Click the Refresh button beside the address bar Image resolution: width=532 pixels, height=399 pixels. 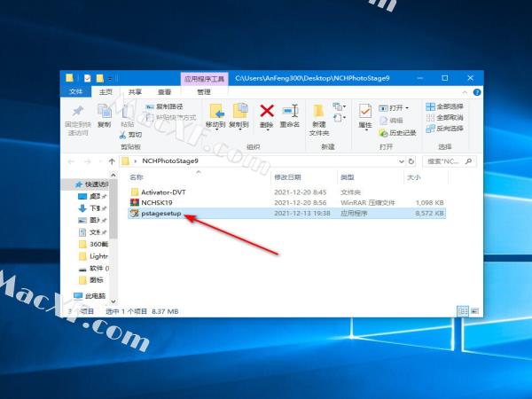click(x=411, y=161)
